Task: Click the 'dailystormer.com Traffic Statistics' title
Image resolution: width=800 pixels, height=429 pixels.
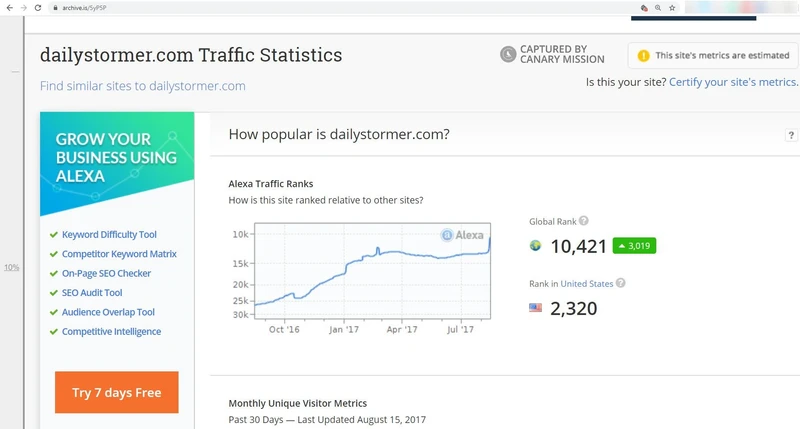Action: (191, 55)
